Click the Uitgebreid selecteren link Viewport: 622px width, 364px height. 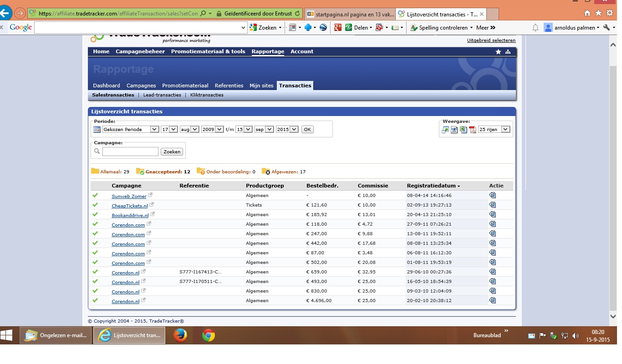[x=491, y=40]
